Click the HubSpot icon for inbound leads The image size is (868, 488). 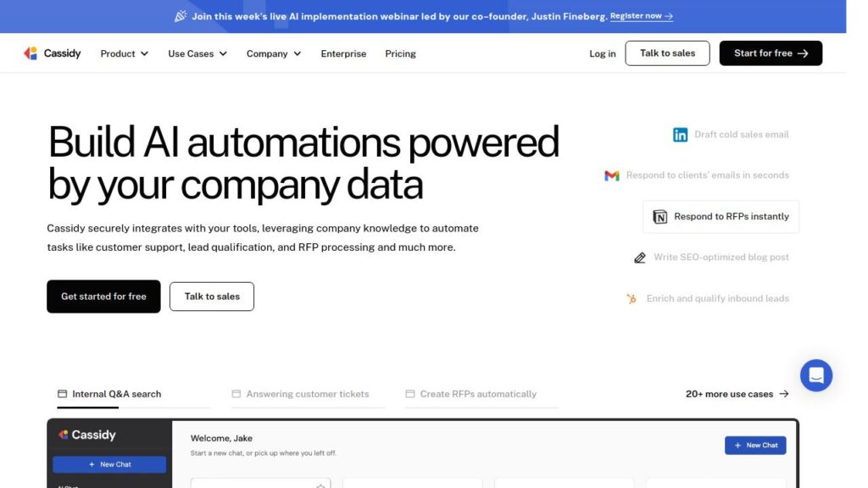(x=632, y=298)
